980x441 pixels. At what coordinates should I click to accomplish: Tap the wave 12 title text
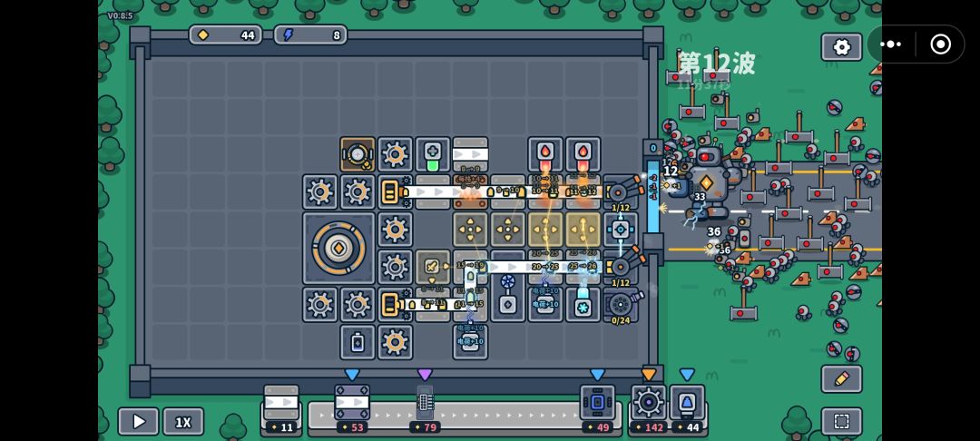click(x=717, y=64)
